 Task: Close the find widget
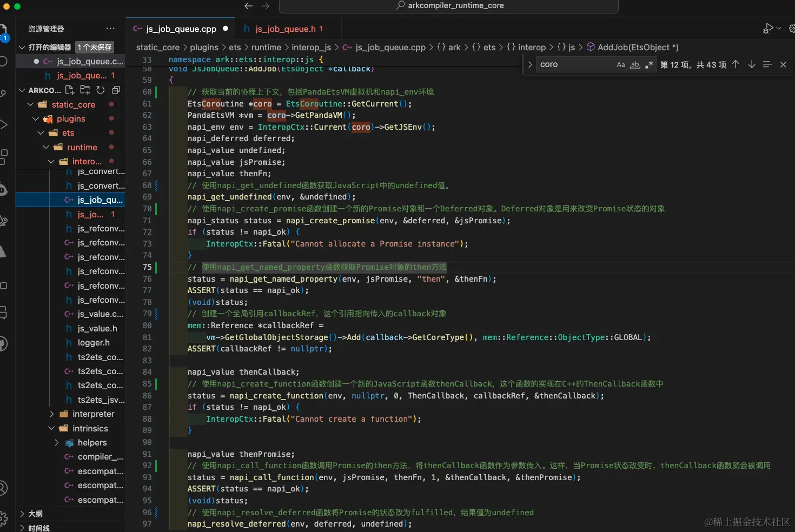click(783, 64)
